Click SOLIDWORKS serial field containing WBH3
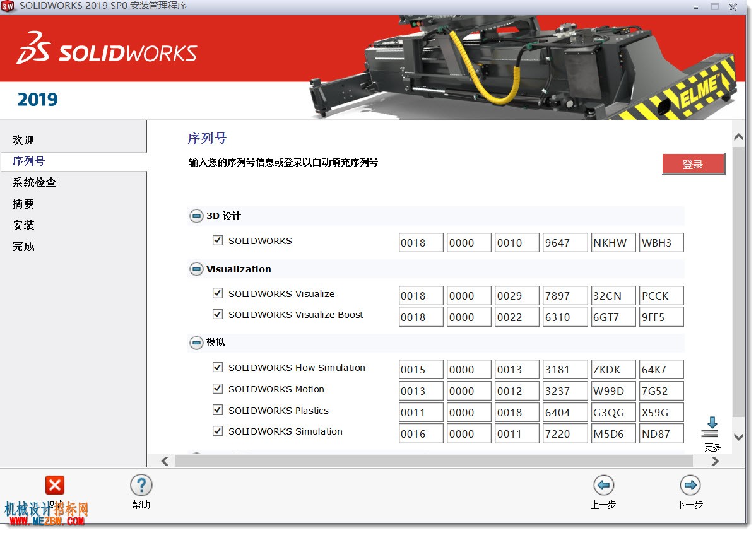Viewport: 756px width, 533px height. (661, 242)
